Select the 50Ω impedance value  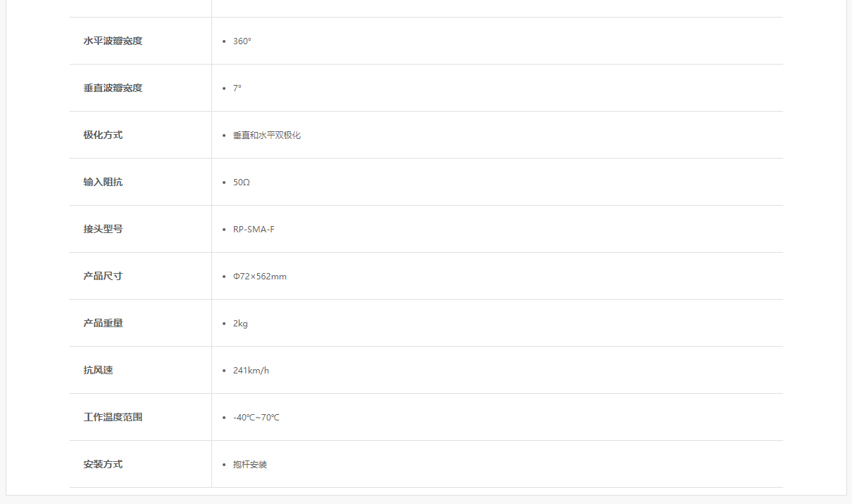[242, 182]
